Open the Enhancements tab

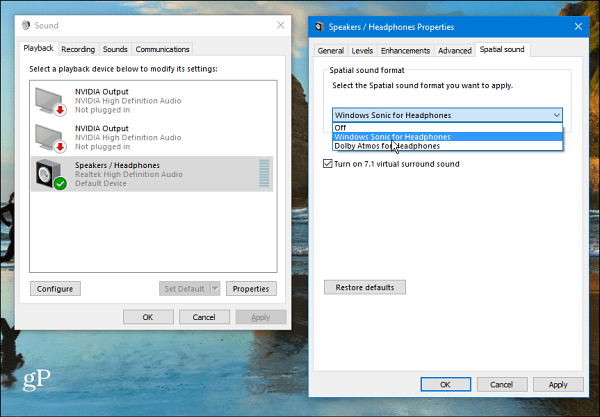[405, 50]
